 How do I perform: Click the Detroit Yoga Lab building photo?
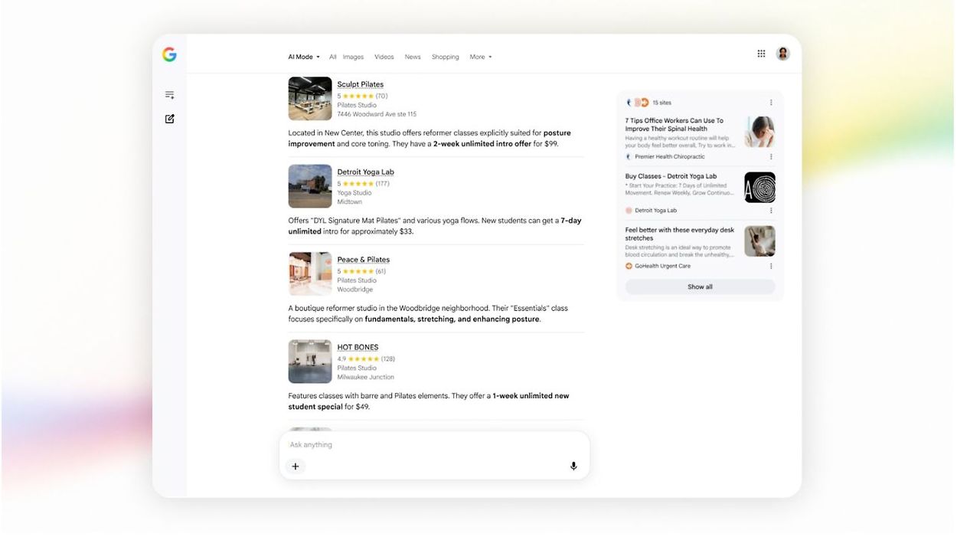[310, 186]
